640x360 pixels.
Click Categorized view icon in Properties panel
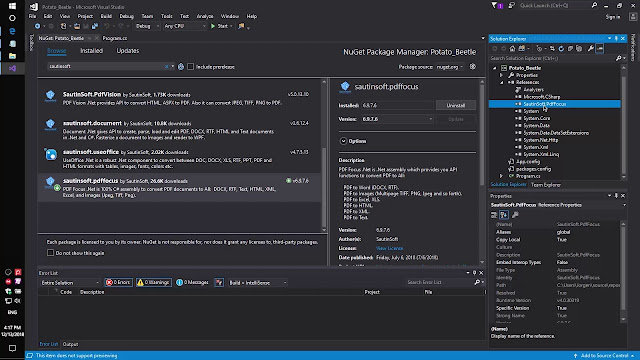494,215
